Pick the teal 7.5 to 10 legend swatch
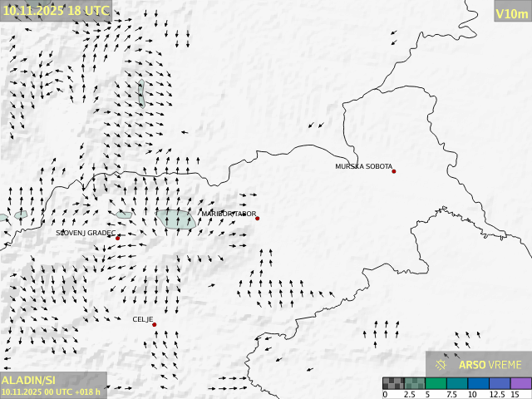This screenshot has height=399, width=532. [458, 383]
